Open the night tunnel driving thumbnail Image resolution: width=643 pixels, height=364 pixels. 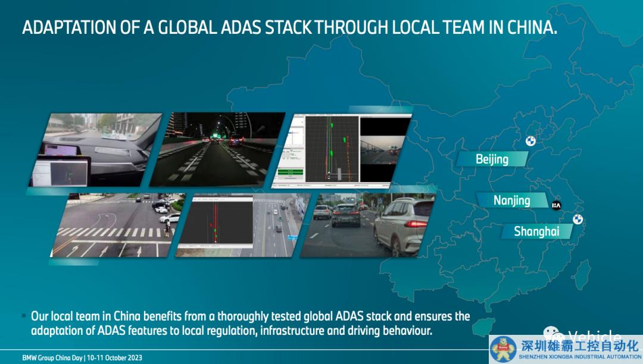(217, 149)
